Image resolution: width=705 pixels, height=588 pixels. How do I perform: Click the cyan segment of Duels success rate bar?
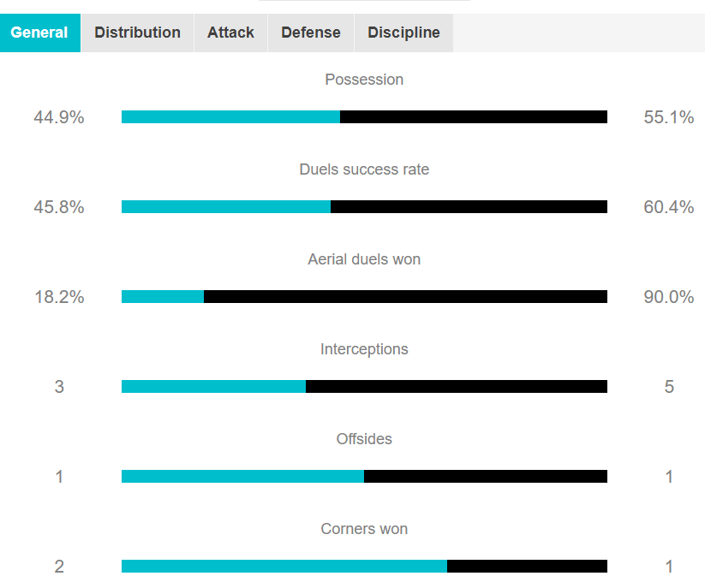point(226,206)
